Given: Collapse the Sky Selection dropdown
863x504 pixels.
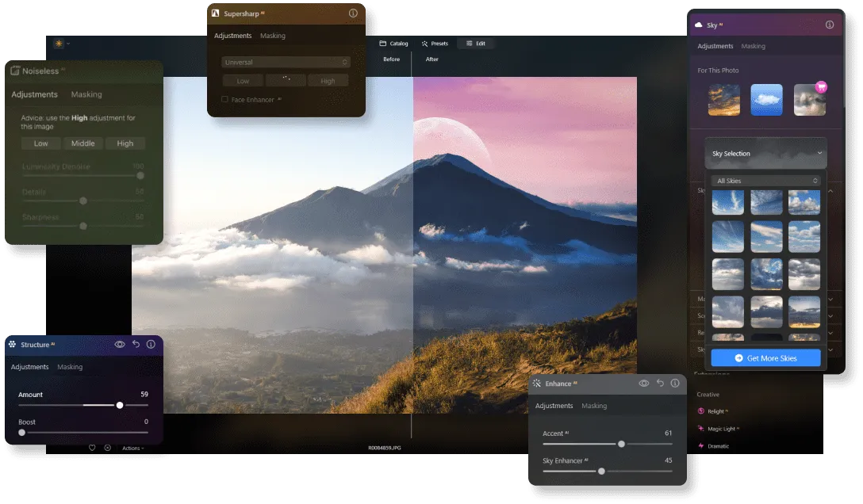Looking at the screenshot, I should click(x=819, y=154).
